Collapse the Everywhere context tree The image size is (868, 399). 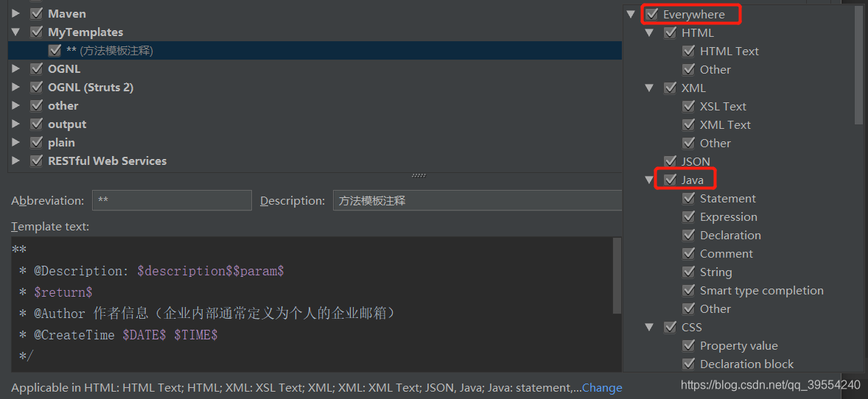[x=631, y=15]
